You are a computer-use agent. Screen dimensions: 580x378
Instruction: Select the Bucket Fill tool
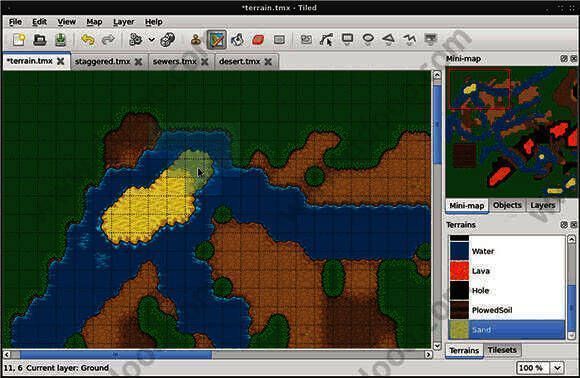237,40
